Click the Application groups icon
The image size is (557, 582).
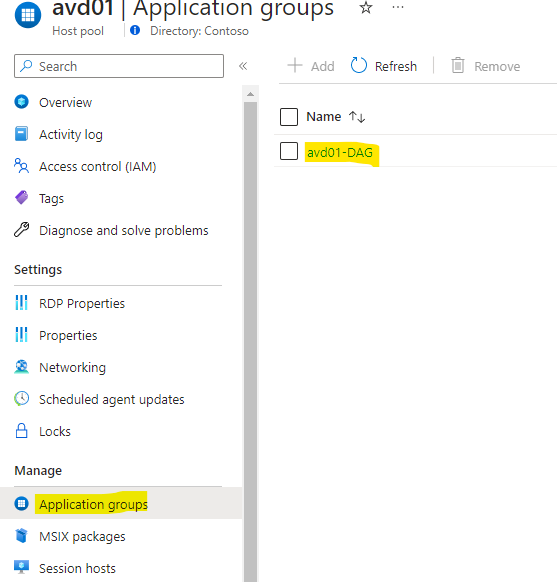22,504
